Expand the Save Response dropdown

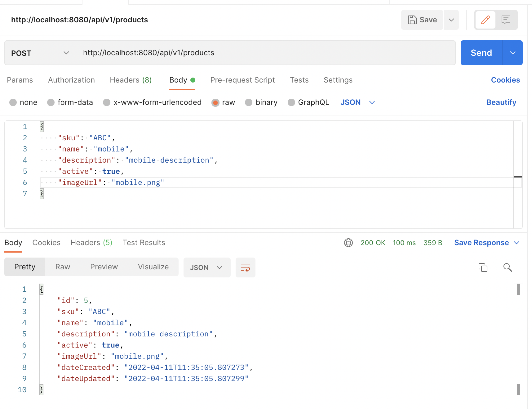(516, 243)
